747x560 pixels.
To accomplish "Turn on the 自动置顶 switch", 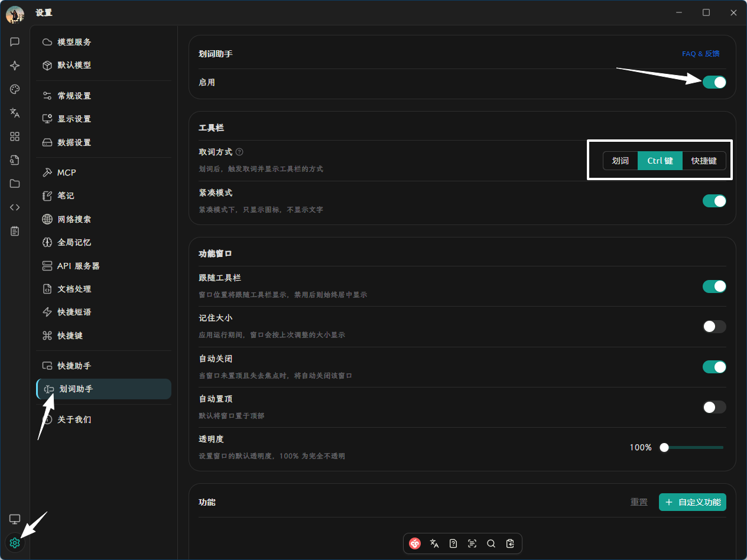I will coord(714,407).
